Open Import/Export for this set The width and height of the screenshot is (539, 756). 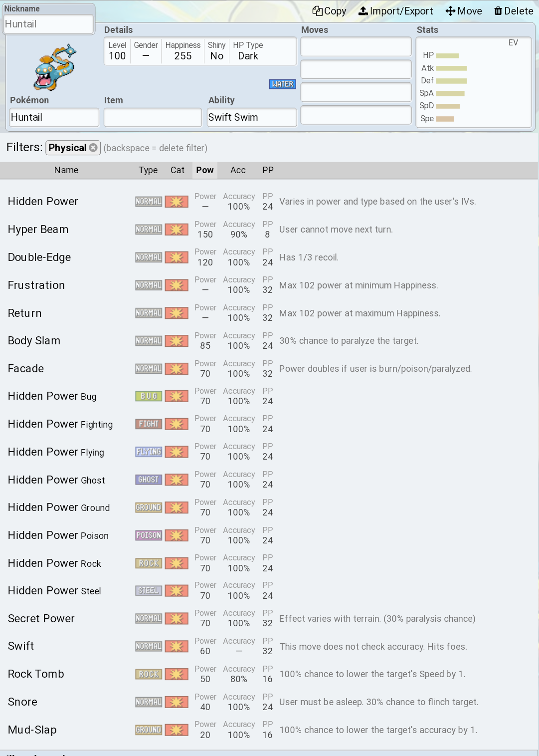click(x=396, y=11)
